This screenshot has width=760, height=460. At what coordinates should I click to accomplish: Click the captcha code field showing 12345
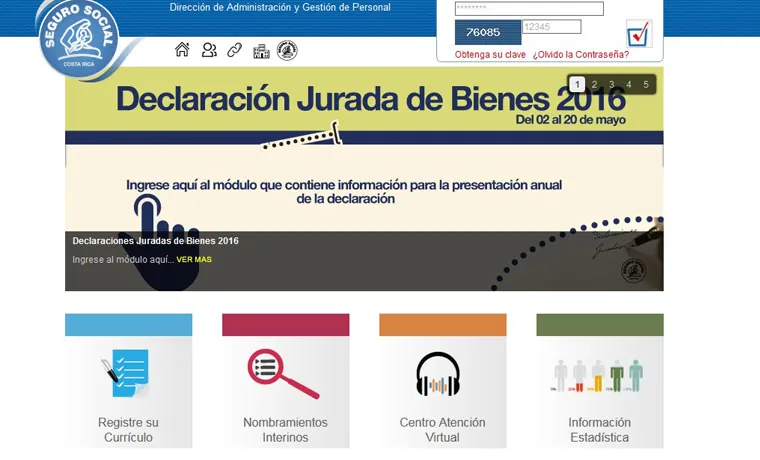552,27
